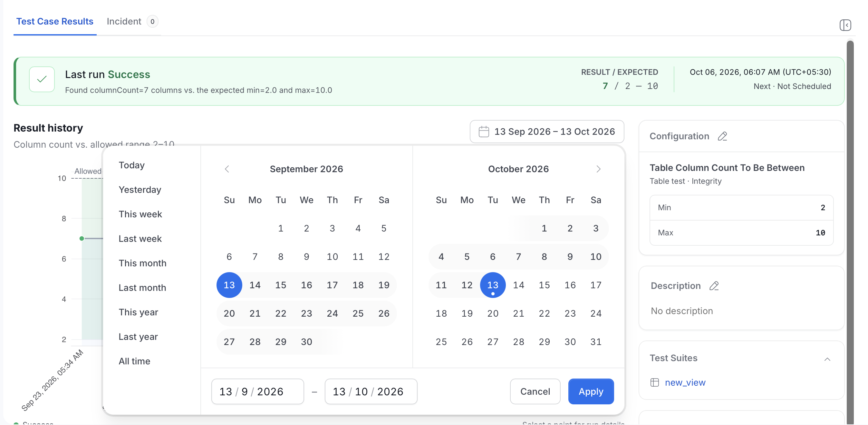Select the This year preset

coord(138,312)
